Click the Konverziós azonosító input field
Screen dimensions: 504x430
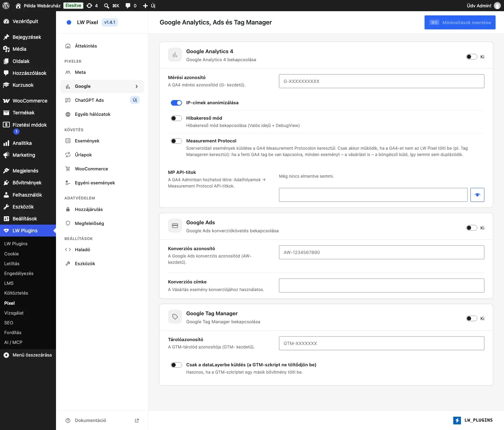[x=381, y=252]
